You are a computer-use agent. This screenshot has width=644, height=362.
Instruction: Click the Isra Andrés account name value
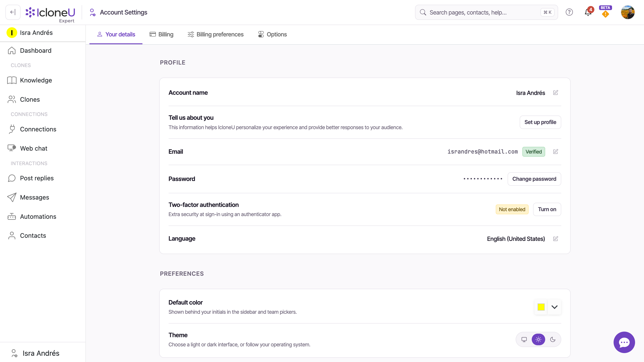click(x=530, y=93)
